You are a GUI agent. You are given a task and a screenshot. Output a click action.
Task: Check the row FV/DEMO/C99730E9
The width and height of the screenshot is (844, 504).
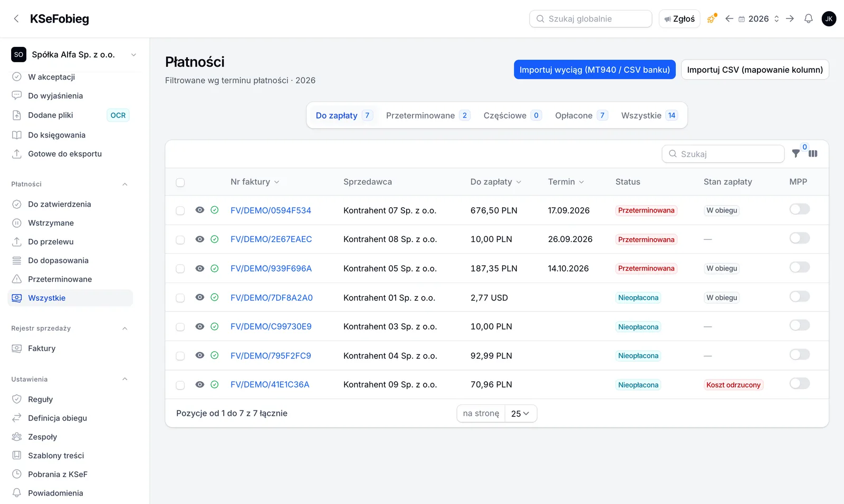(x=180, y=327)
